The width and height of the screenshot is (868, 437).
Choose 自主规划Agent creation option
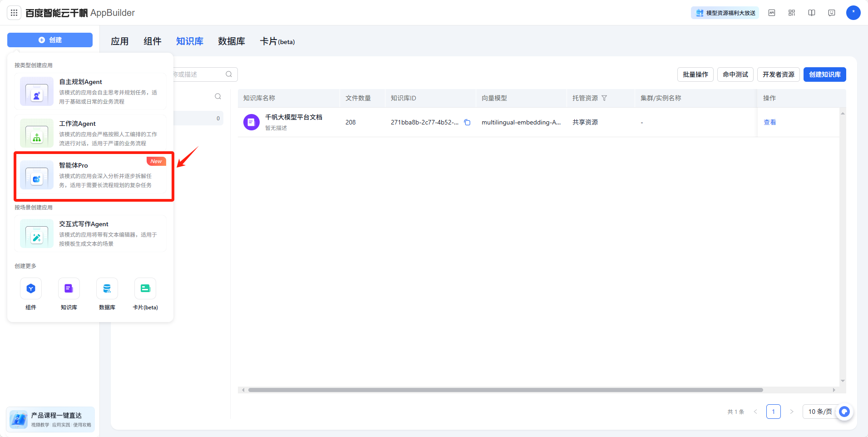click(91, 91)
